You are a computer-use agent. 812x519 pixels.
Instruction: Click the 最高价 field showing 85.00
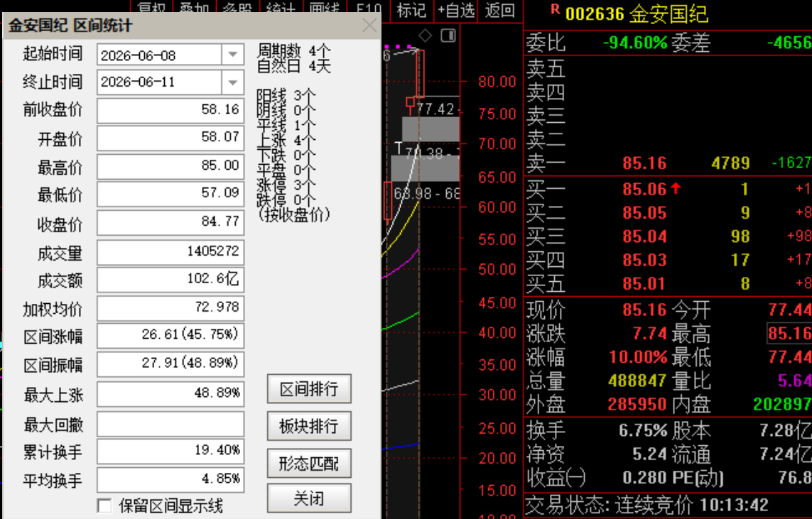[x=170, y=165]
